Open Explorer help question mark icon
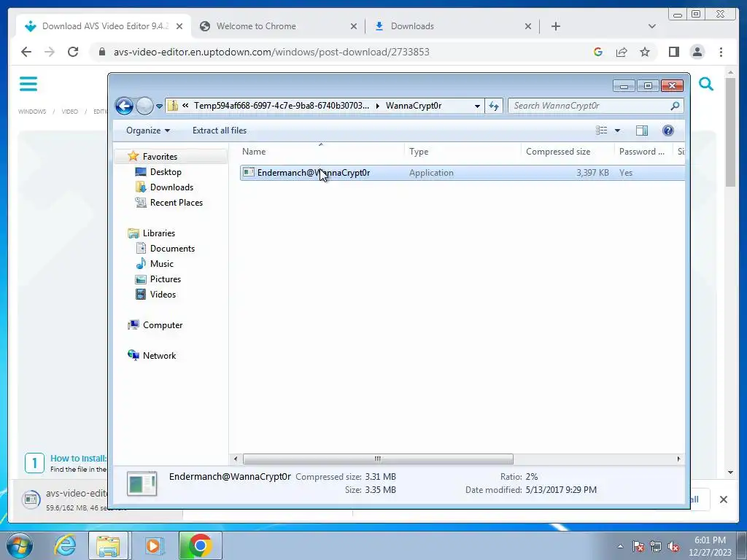747x560 pixels. point(668,131)
